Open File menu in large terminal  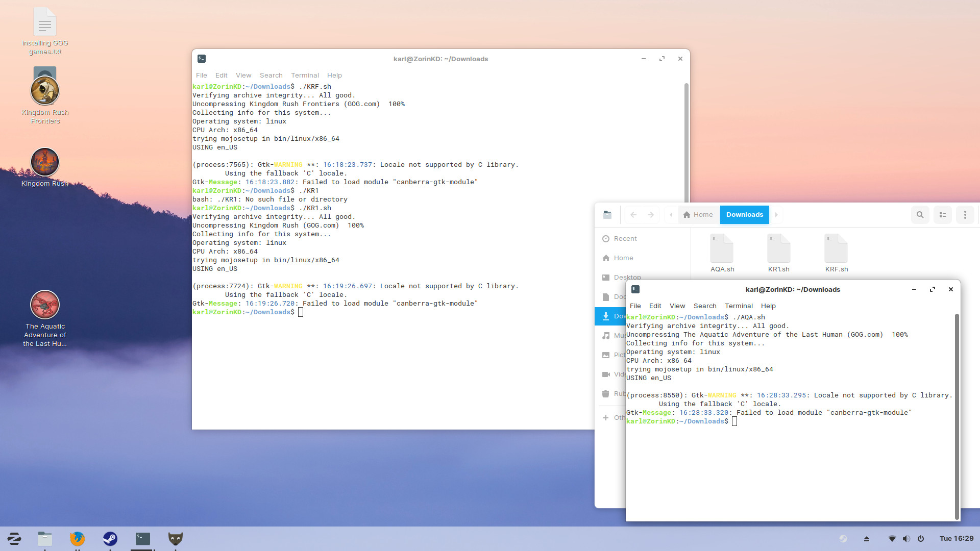tap(202, 75)
